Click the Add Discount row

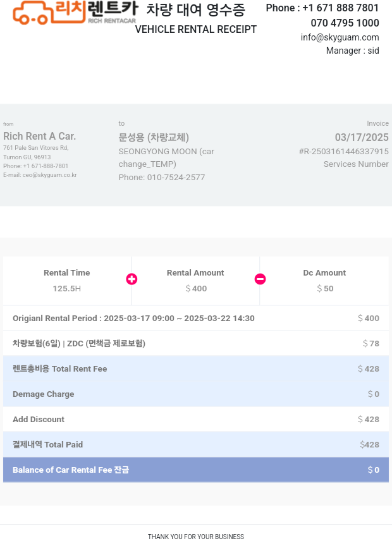[196, 419]
